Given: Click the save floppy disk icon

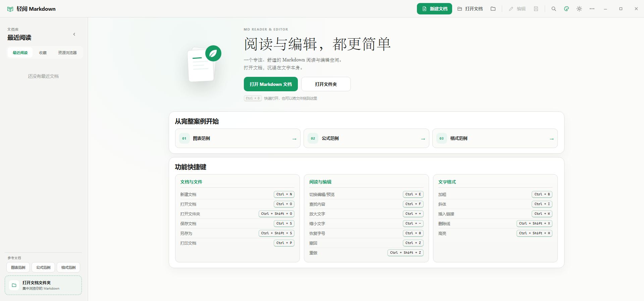Looking at the screenshot, I should coord(536,9).
